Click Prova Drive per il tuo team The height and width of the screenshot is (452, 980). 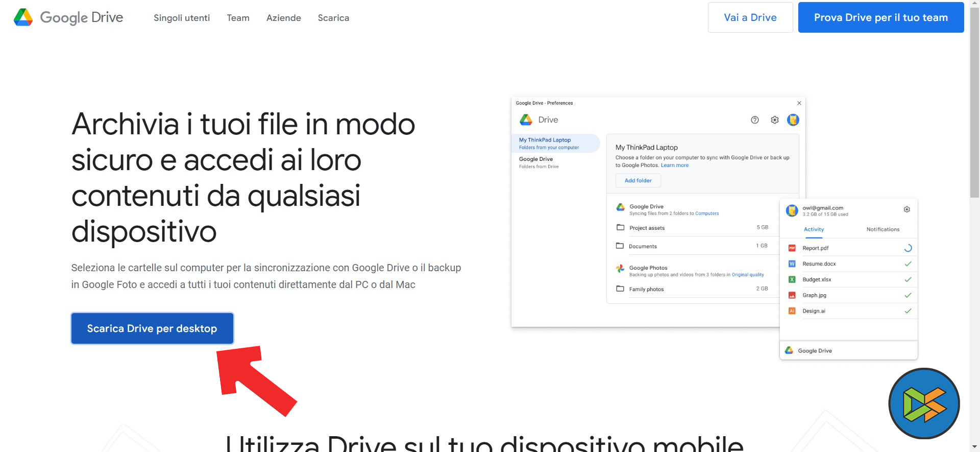[x=880, y=17]
